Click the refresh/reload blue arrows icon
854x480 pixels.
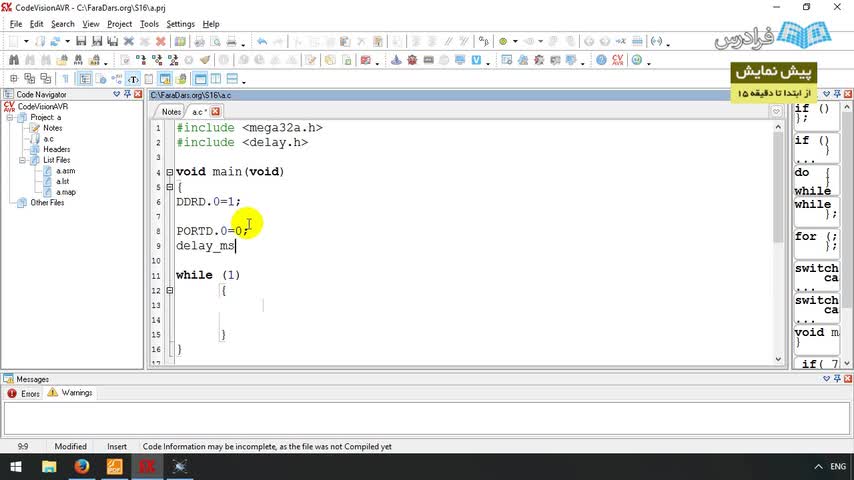(x=55, y=41)
